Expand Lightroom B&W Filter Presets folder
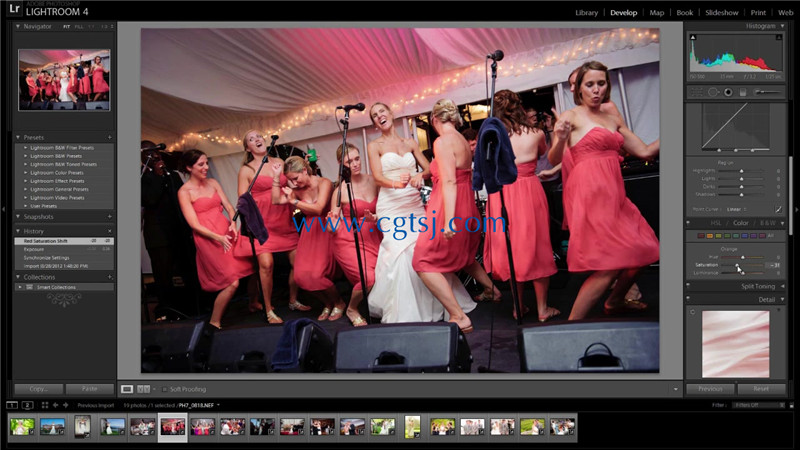 tap(26, 147)
